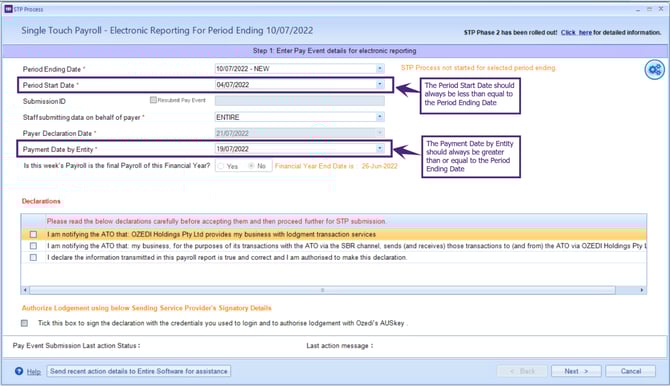Click 'Send recent action details to Entire Software'

tap(139, 371)
